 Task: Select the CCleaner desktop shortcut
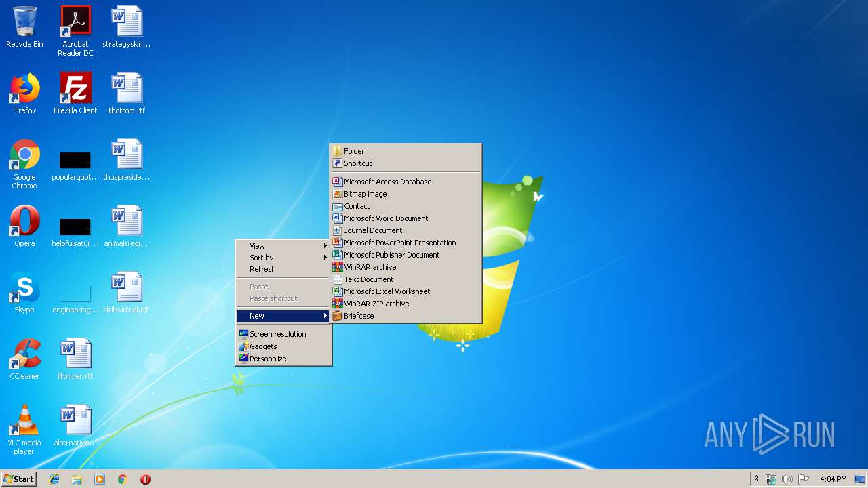24,359
